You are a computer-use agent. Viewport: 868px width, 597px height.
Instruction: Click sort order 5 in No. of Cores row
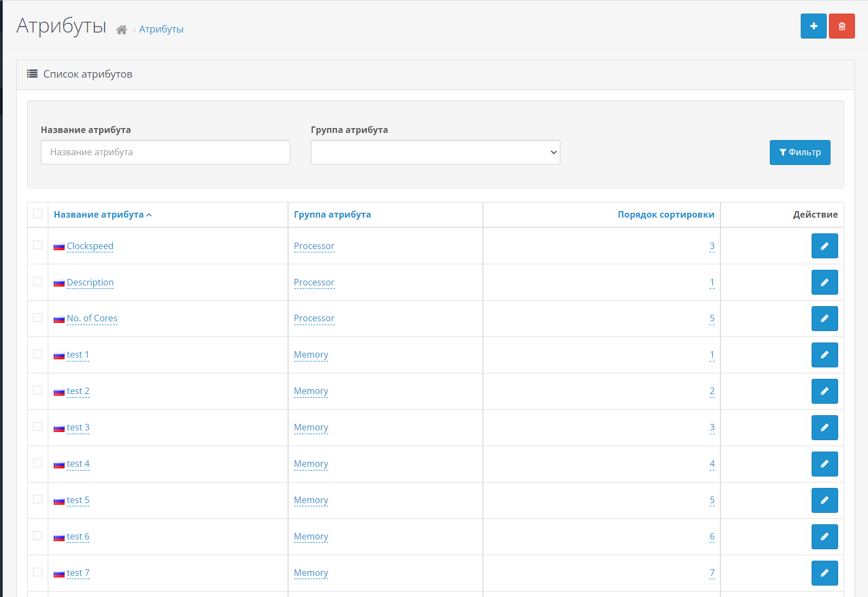pos(712,318)
